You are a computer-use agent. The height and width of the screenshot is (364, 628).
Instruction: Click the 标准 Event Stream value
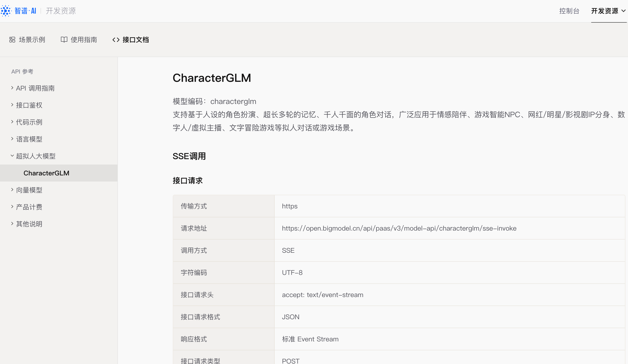tap(310, 339)
